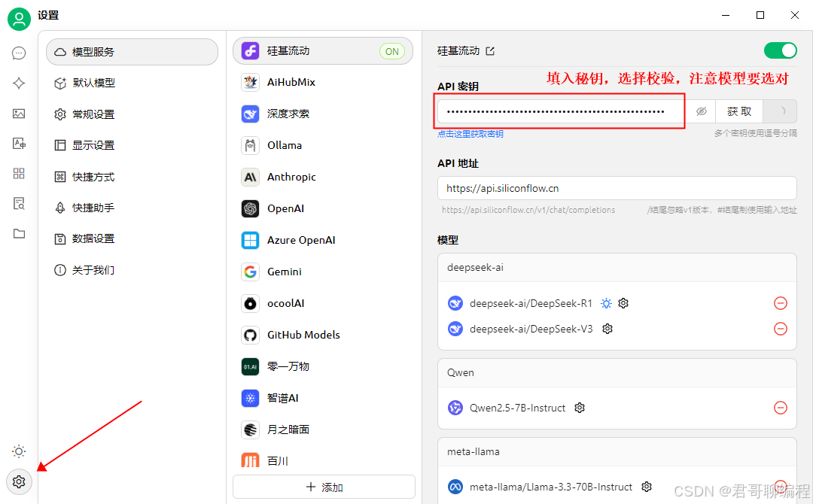The width and height of the screenshot is (813, 504).
Task: Click the ON badge of 硅基流动
Action: coord(392,51)
